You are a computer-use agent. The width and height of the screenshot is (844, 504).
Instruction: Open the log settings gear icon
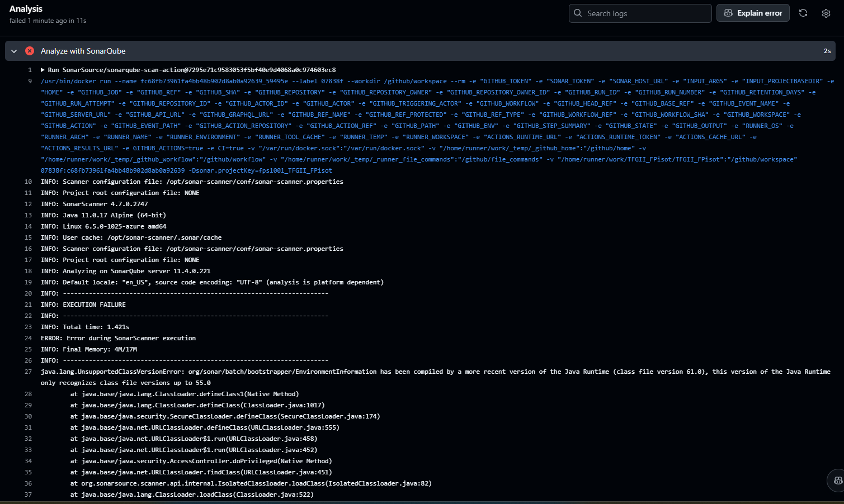coord(826,13)
